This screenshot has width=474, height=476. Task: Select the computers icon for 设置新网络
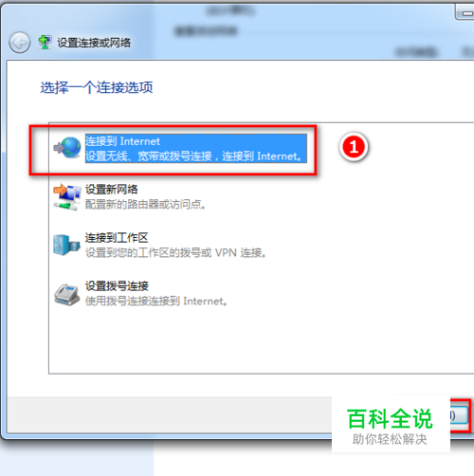(67, 196)
